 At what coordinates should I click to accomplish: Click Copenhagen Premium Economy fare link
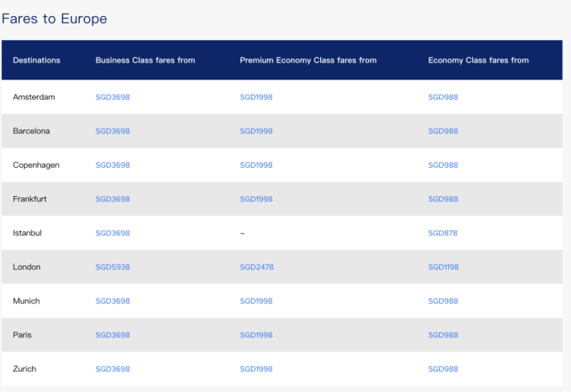(x=256, y=165)
